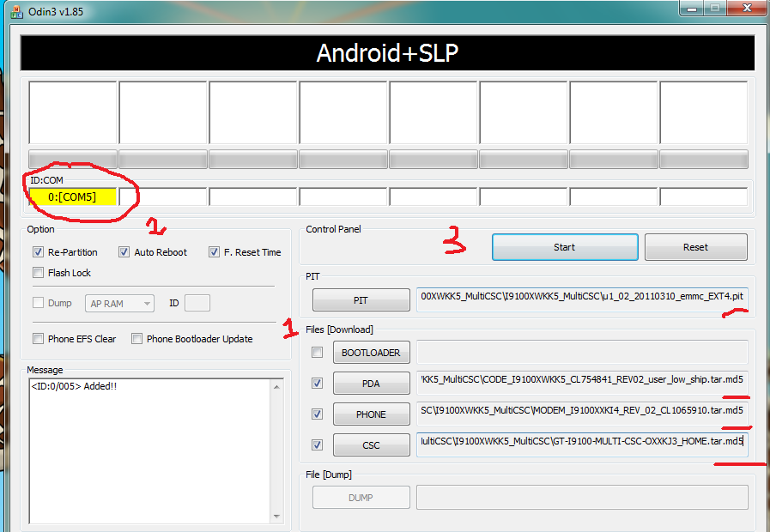This screenshot has height=532, width=770.
Task: Click the Start button
Action: (565, 247)
